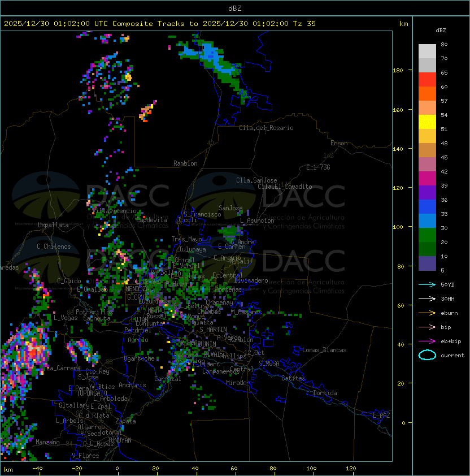Click the 'dBZ' title at top
This screenshot has height=476, width=470.
click(235, 8)
